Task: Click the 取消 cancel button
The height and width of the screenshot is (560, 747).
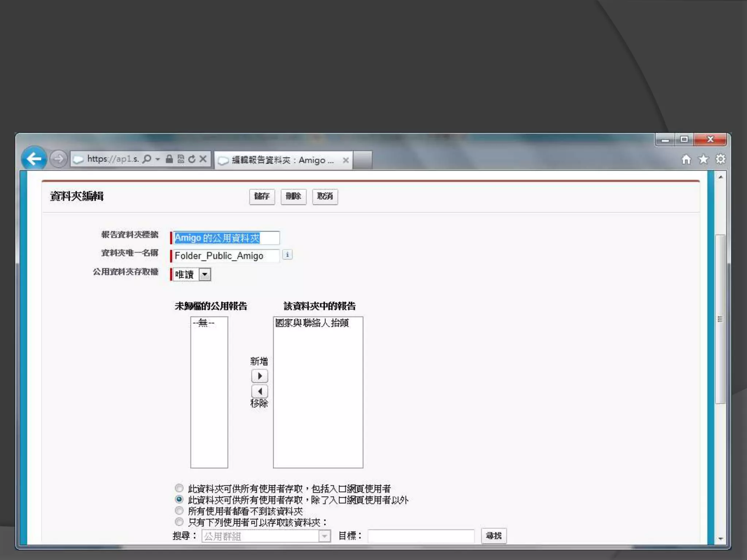Action: (x=325, y=197)
